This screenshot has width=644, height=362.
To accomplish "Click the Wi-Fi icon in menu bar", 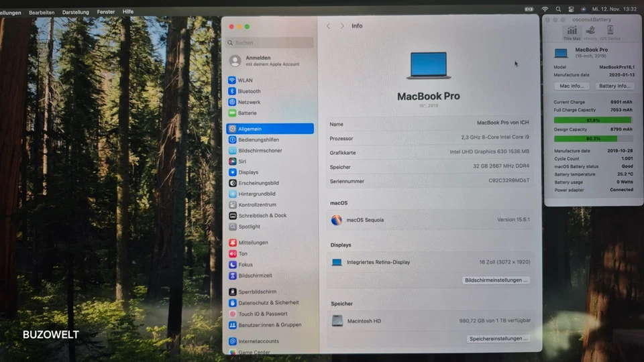I will click(x=545, y=9).
